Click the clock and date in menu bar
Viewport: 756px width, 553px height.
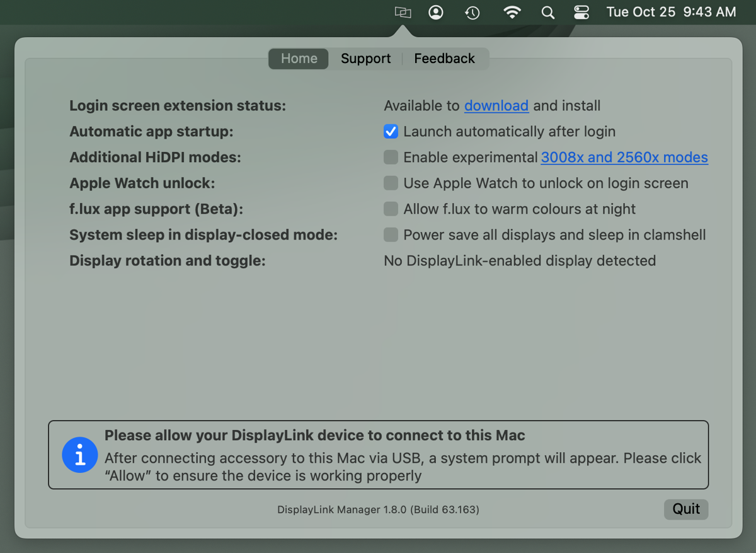coord(670,12)
